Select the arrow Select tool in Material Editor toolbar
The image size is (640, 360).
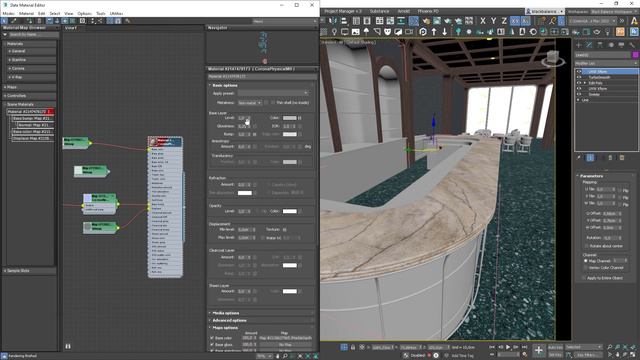tap(4, 21)
